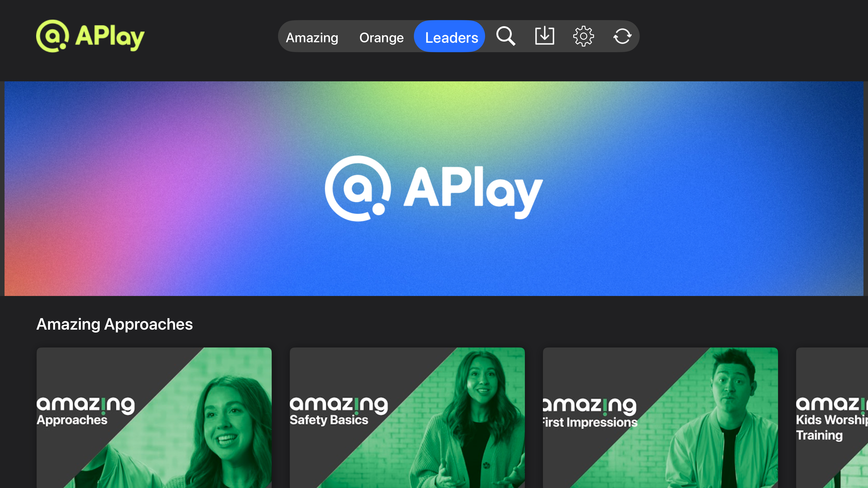Click the refresh sync icon

point(622,36)
